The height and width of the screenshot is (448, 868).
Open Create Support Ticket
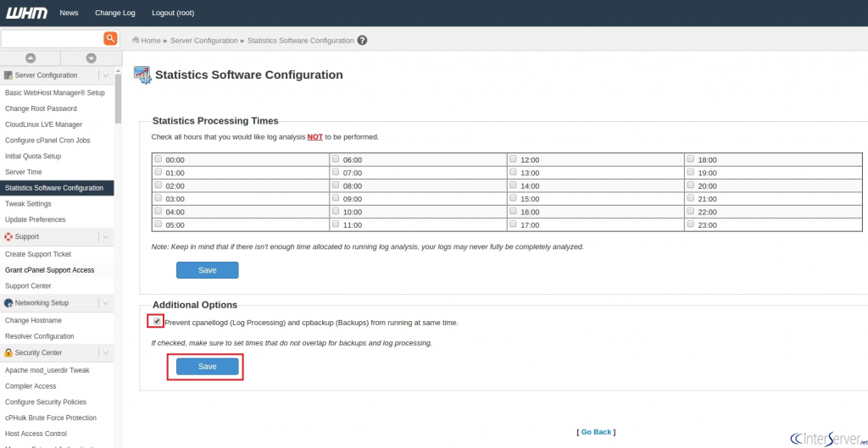[38, 254]
